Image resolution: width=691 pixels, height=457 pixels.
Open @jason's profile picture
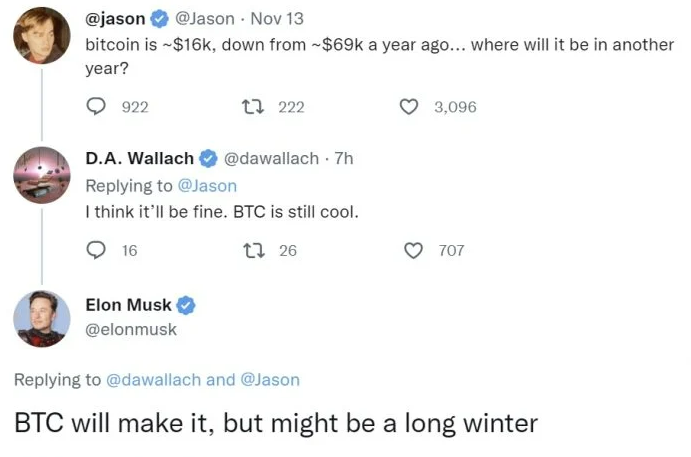coord(41,37)
